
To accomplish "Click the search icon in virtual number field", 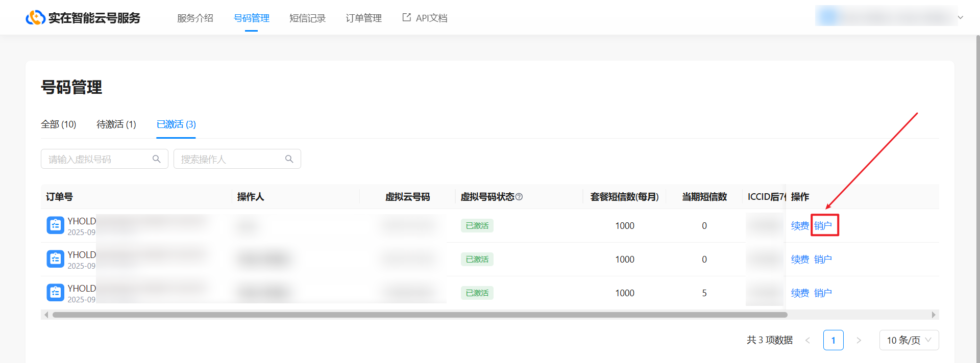I will click(157, 159).
